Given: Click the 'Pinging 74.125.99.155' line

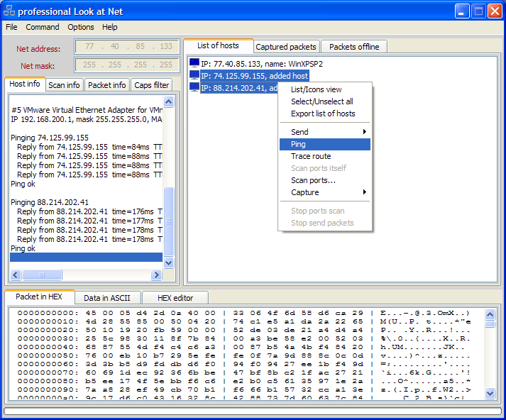Looking at the screenshot, I should tap(50, 138).
